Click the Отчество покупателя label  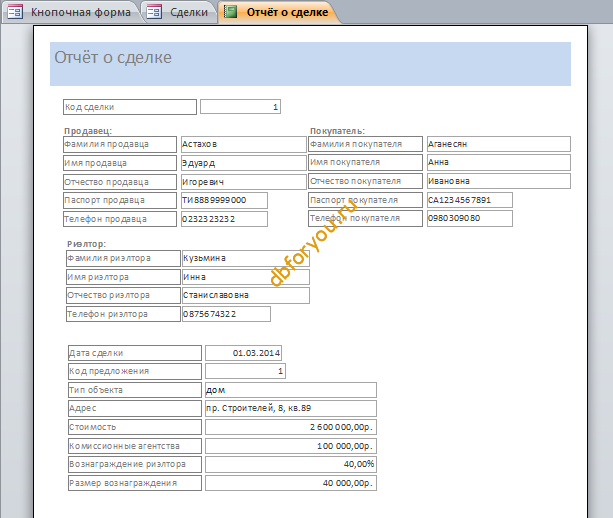pyautogui.click(x=366, y=181)
